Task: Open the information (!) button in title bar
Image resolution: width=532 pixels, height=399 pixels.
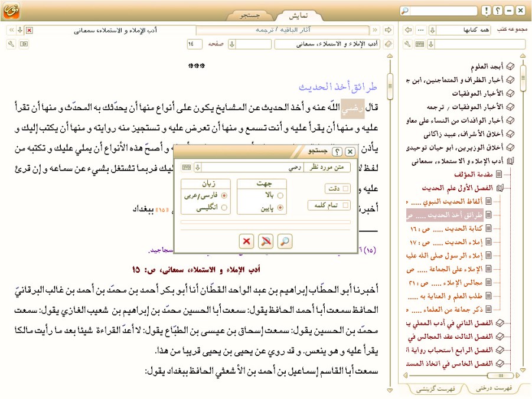Action: (487, 11)
